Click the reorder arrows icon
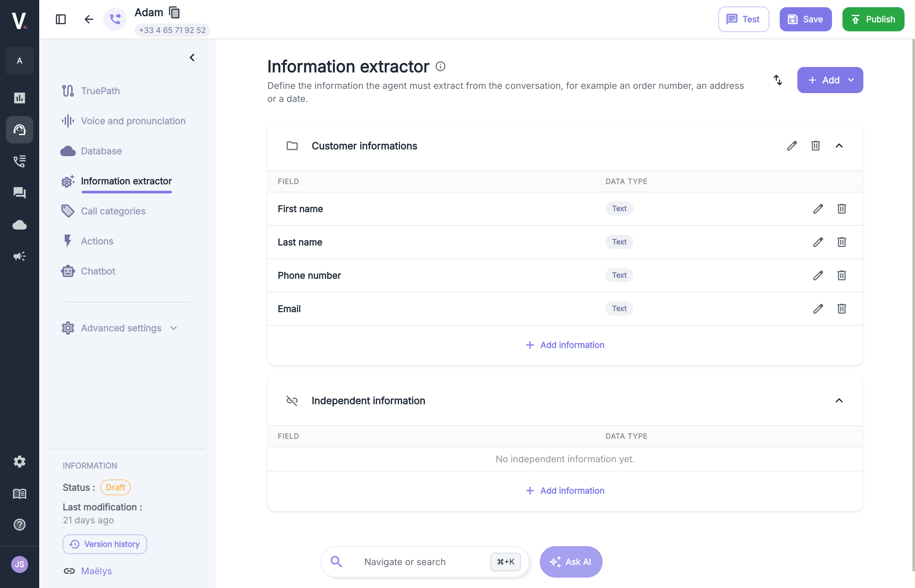Viewport: 915px width, 588px height. pyautogui.click(x=778, y=80)
